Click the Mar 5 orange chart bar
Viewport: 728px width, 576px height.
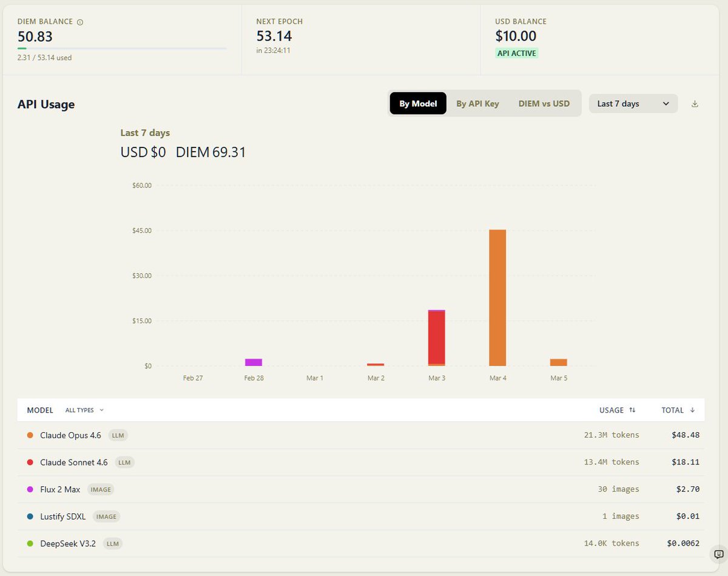[x=559, y=362]
